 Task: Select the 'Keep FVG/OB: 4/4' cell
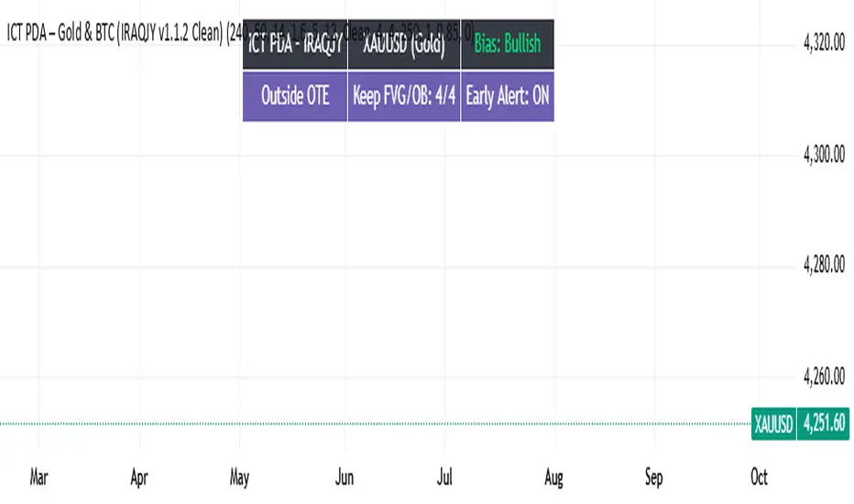404,95
